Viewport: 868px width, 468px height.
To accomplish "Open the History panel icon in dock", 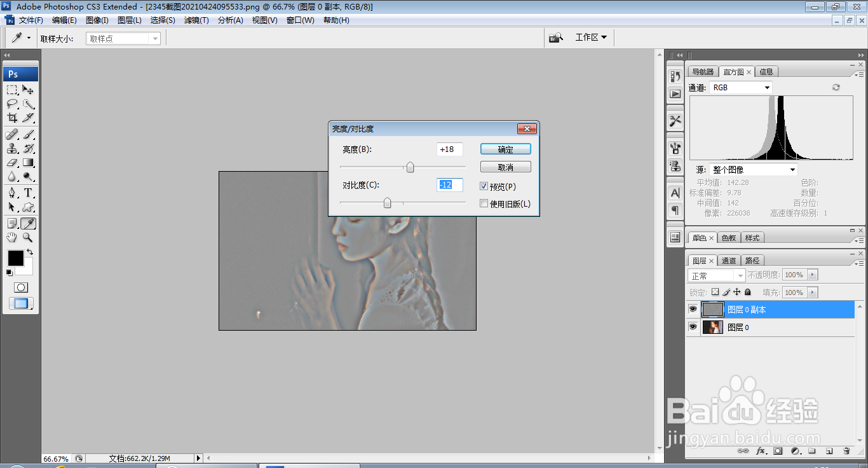I will 675,76.
